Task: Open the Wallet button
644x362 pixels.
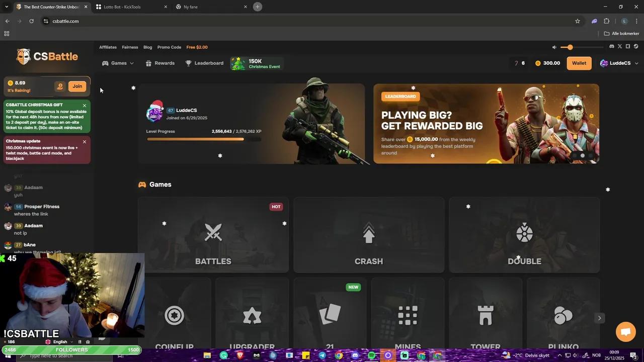Action: pyautogui.click(x=579, y=63)
